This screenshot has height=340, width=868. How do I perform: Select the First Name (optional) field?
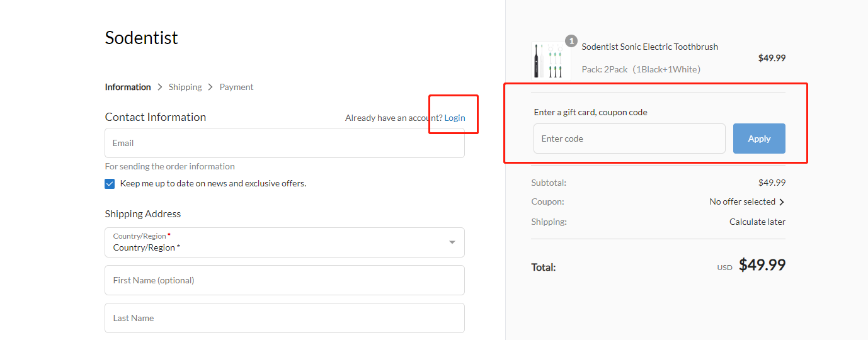point(284,280)
